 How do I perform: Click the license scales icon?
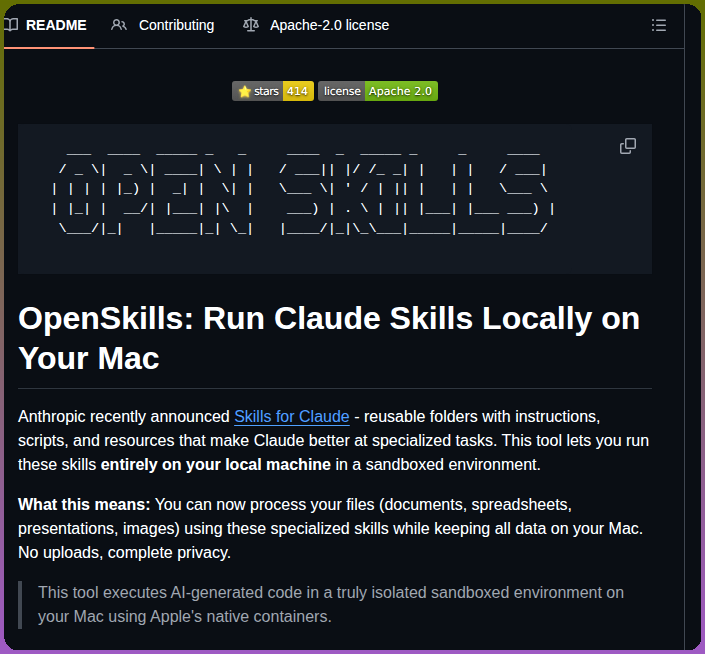tap(251, 25)
